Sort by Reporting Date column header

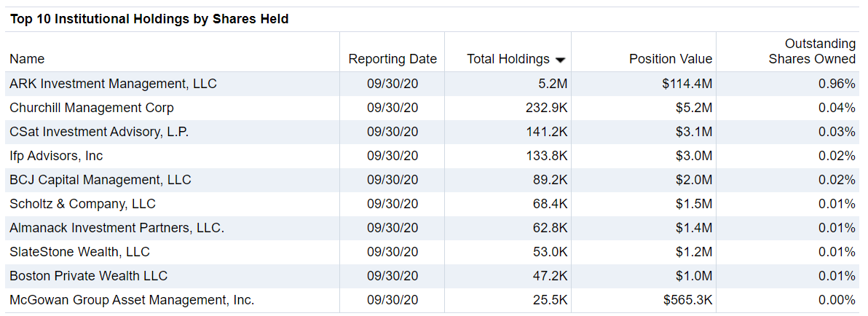click(x=392, y=59)
